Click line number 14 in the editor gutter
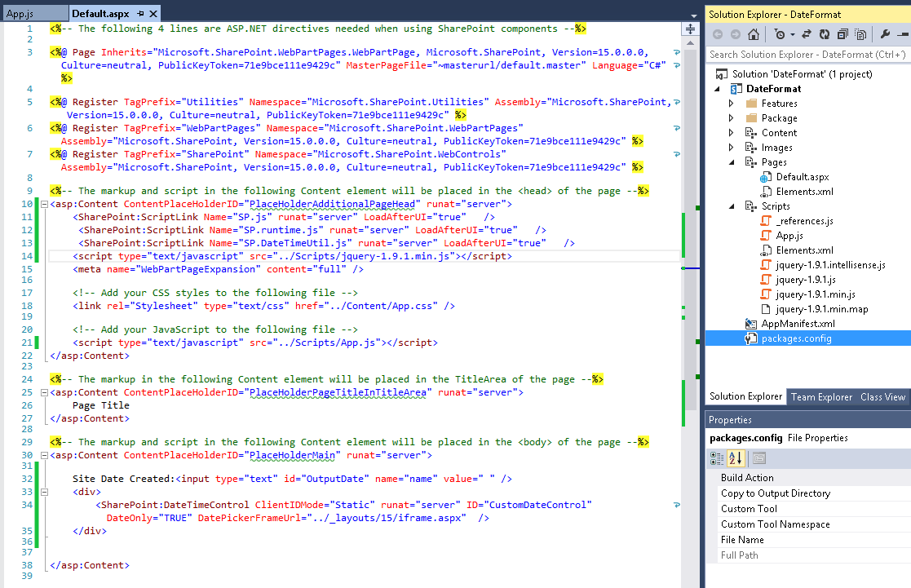 click(x=27, y=256)
